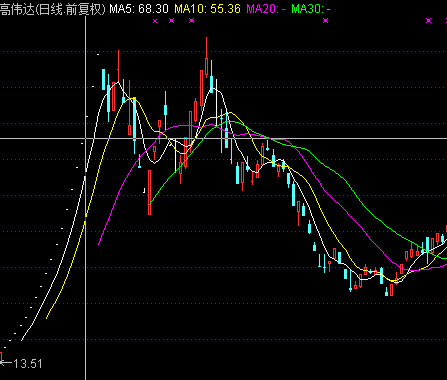
Task: Click the arrow beside the 13.51 low
Action: click(6, 362)
